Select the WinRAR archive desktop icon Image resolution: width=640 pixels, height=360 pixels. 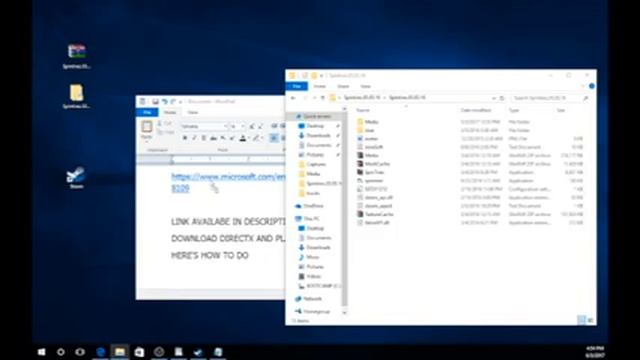coord(76,56)
